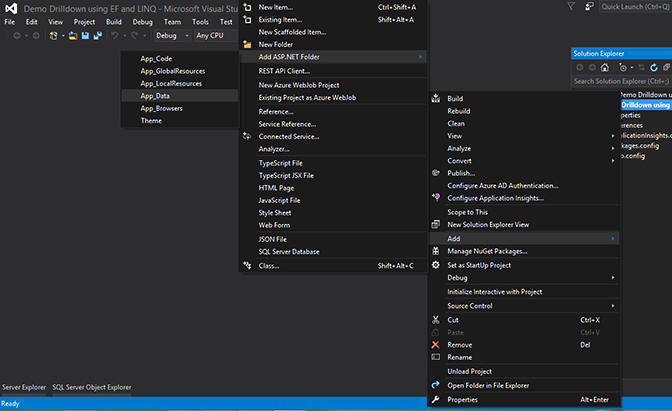
Task: Click the red X Remove icon
Action: (436, 345)
